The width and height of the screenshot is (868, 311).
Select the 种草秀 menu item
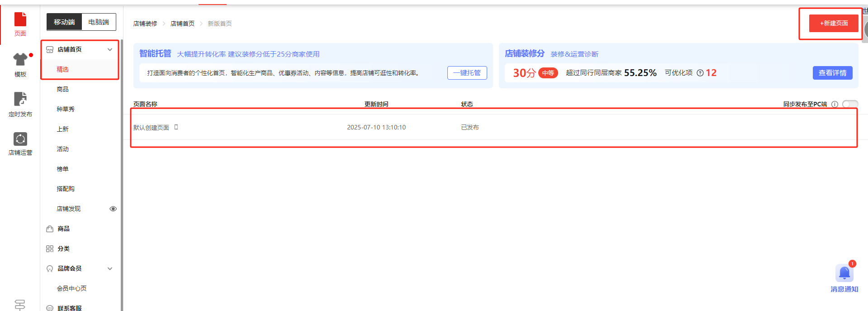[66, 109]
